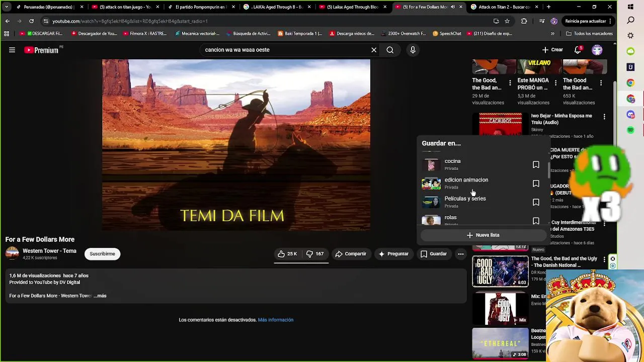Open the Western Tower - Tema channel link
The height and width of the screenshot is (362, 644).
tap(49, 251)
